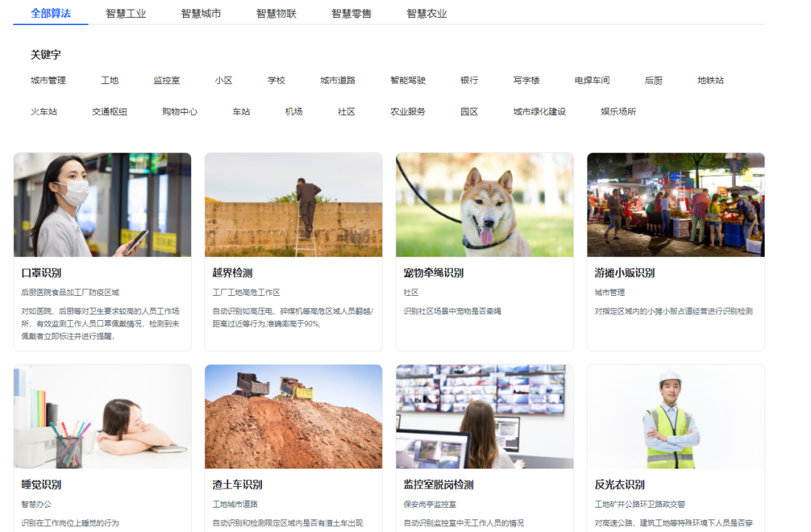This screenshot has height=532, width=811.
Task: Open the safety vest worker image for 反光衣识别
Action: pos(676,417)
